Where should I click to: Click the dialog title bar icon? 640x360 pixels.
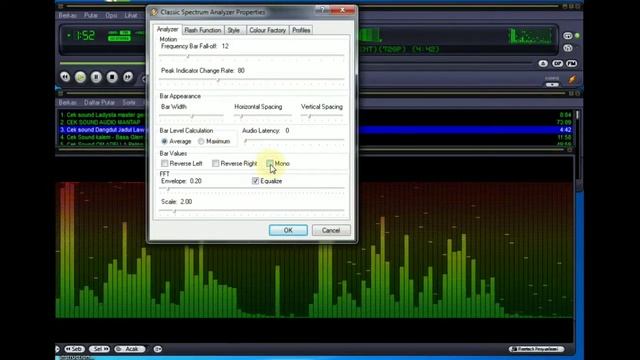tap(154, 12)
